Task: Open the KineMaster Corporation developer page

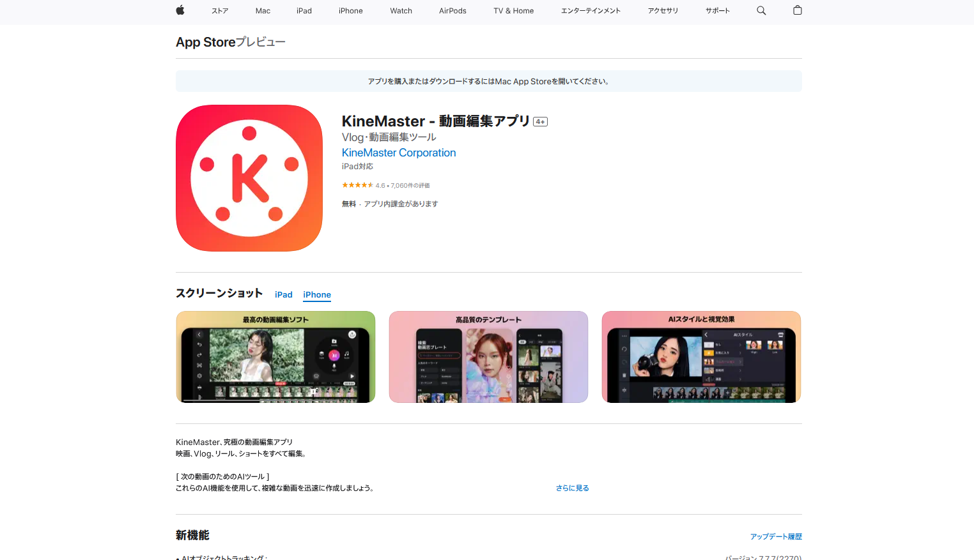Action: tap(398, 153)
